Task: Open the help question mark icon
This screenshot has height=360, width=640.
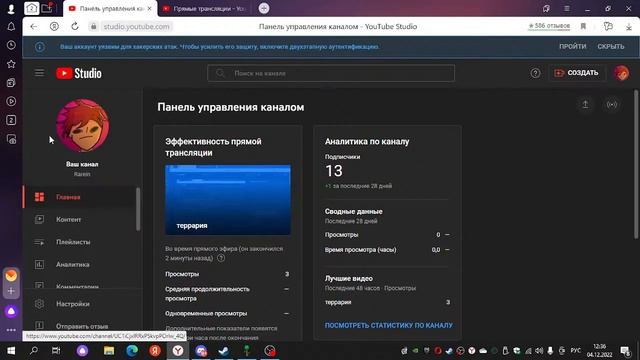Action: tap(535, 73)
